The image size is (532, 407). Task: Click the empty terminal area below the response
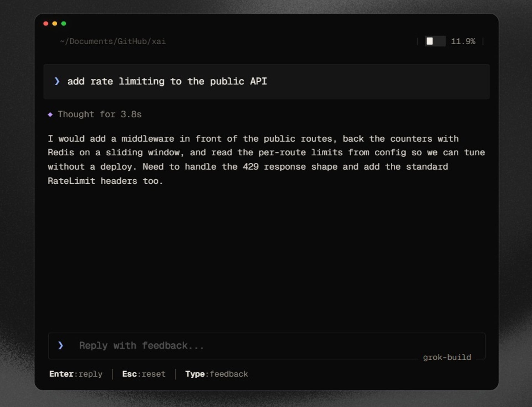pyautogui.click(x=266, y=258)
